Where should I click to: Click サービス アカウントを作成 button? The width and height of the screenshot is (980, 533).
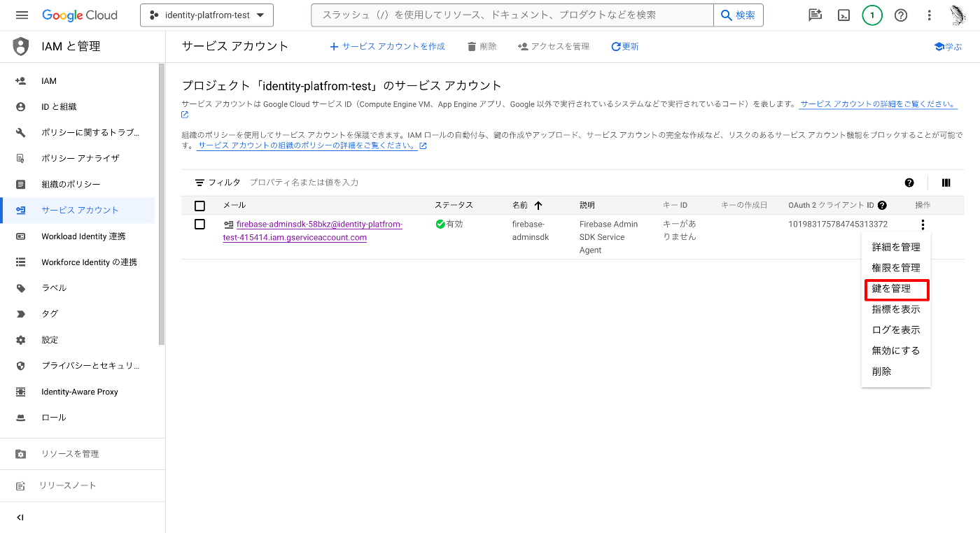tap(387, 46)
